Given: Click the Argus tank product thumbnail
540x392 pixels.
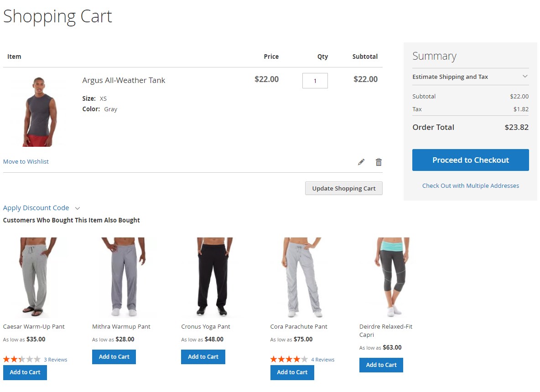Looking at the screenshot, I should click(x=39, y=112).
